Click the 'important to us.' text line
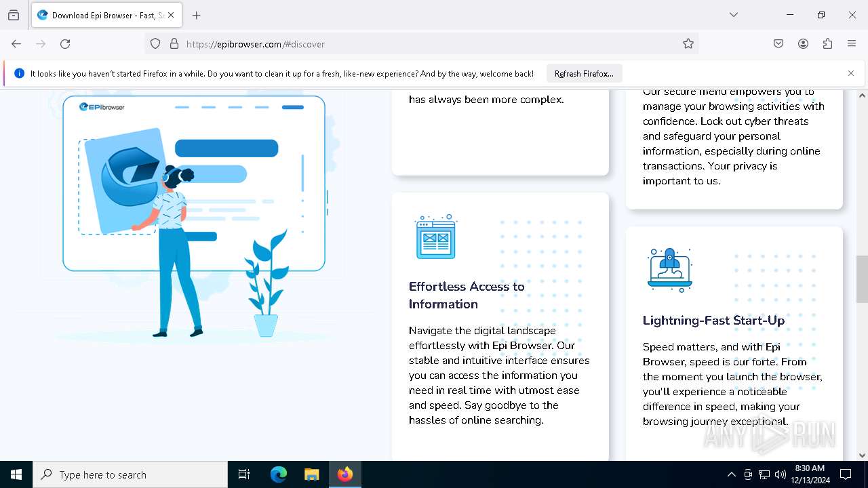Screen dimensions: 868x488 682,181
